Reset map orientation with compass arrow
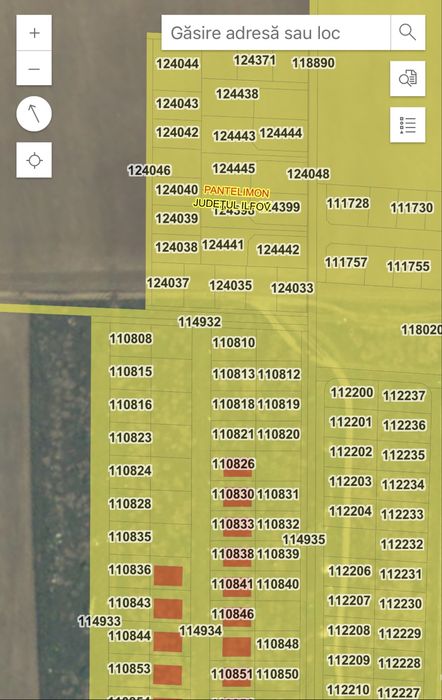 point(34,113)
